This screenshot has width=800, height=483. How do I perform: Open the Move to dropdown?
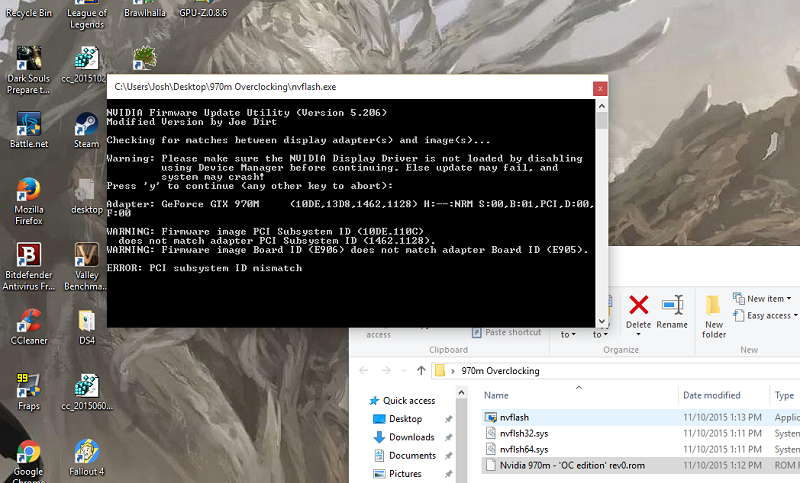point(568,335)
